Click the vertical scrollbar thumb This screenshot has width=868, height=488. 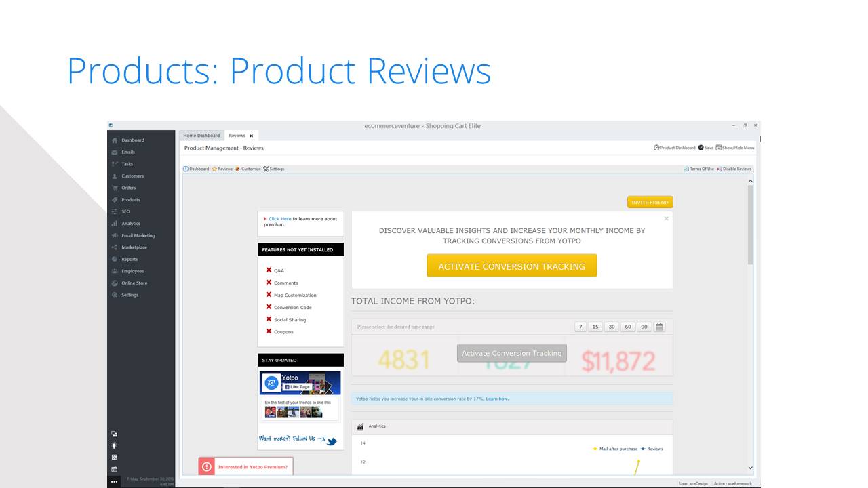coord(751,225)
